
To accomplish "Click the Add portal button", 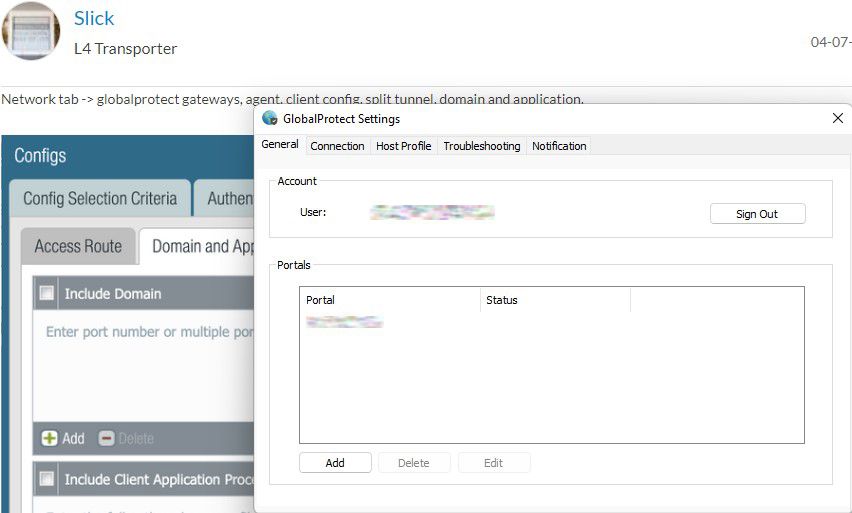I will [335, 463].
